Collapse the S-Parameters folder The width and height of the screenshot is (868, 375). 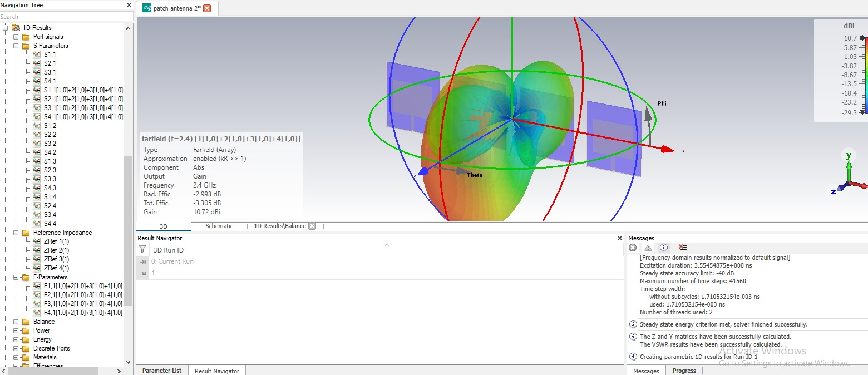tap(16, 46)
